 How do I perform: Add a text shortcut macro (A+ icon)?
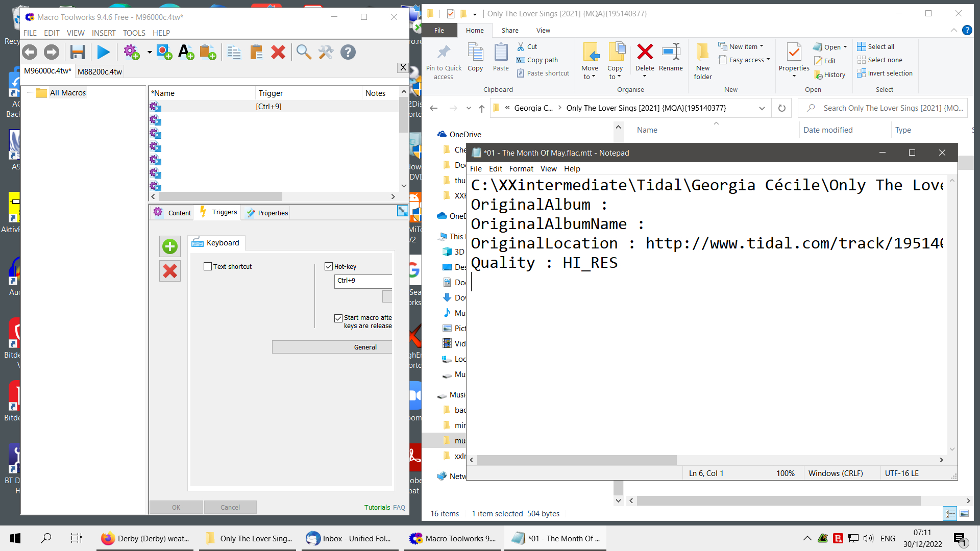click(x=186, y=52)
